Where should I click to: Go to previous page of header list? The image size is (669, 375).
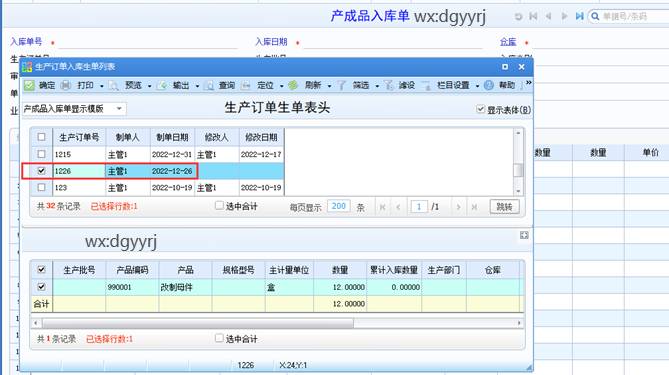tap(398, 207)
